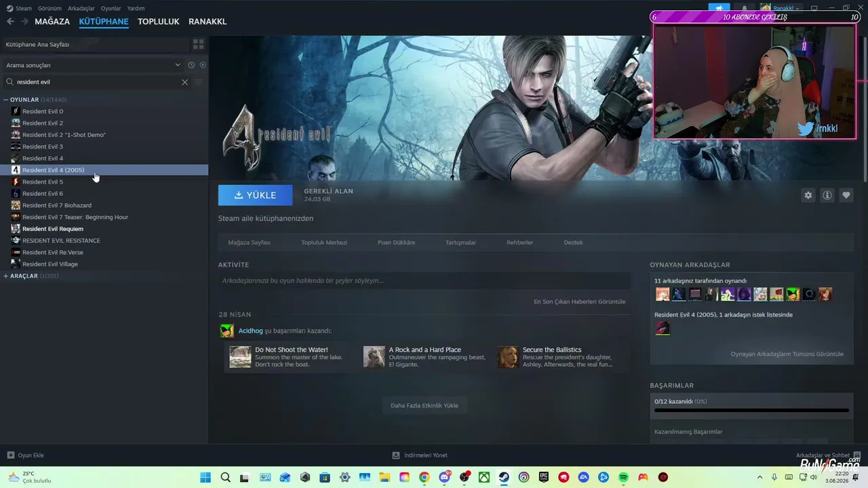
Task: Collapse the OYUNLAR category
Action: tap(6, 100)
